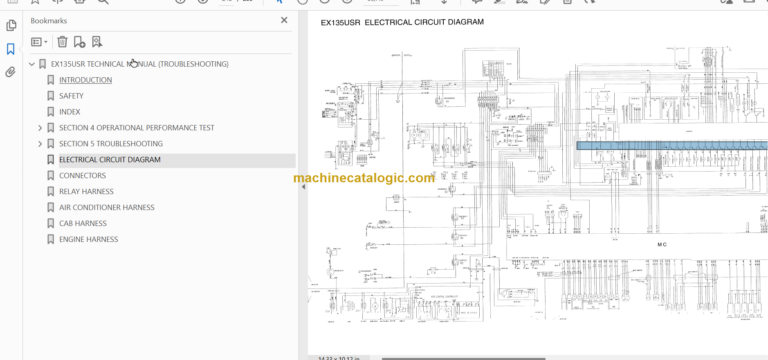768x360 pixels.
Task: Click the blue highlighted bar in the diagram
Action: tap(672, 145)
